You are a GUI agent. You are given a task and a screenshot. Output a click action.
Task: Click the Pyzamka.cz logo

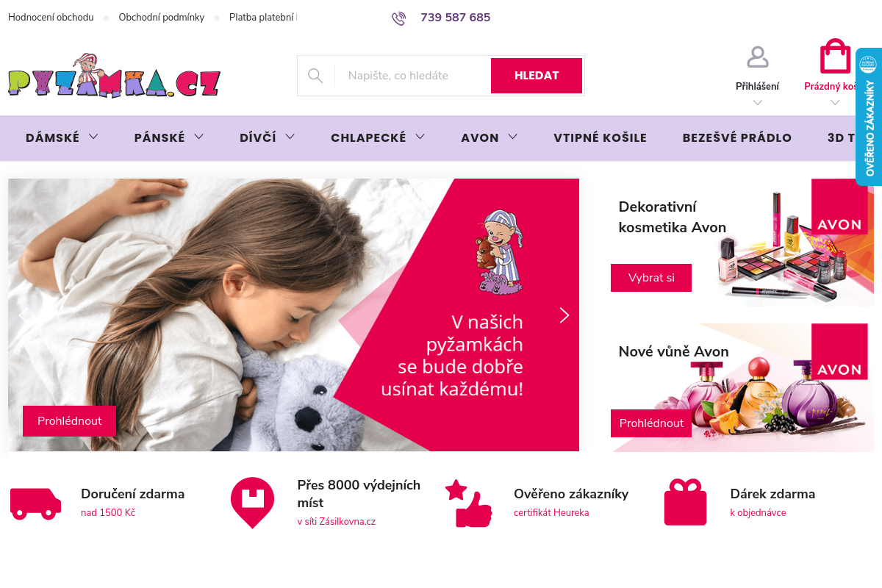click(x=114, y=76)
